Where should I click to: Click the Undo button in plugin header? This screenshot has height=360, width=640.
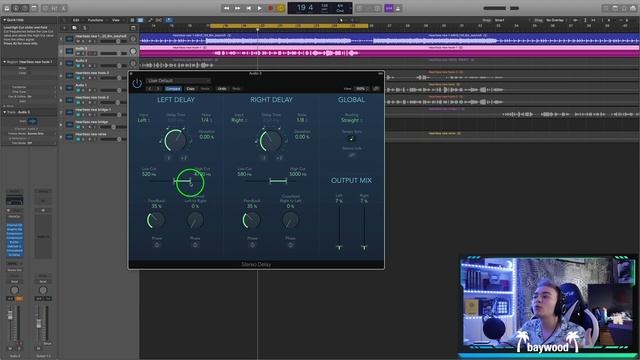click(x=222, y=89)
